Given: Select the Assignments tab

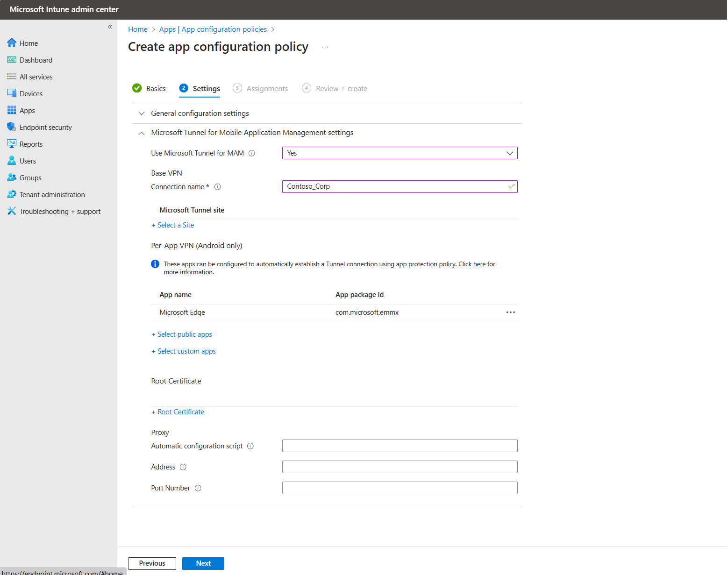Looking at the screenshot, I should click(267, 88).
